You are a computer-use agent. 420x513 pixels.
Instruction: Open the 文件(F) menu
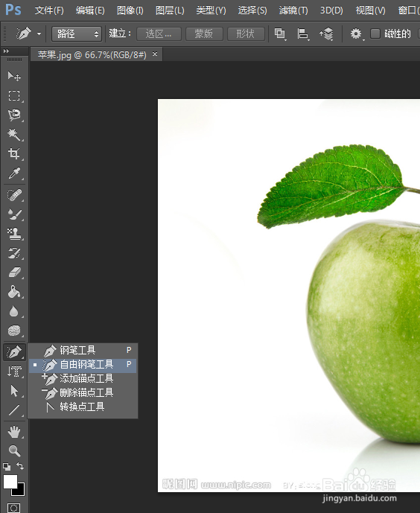49,10
